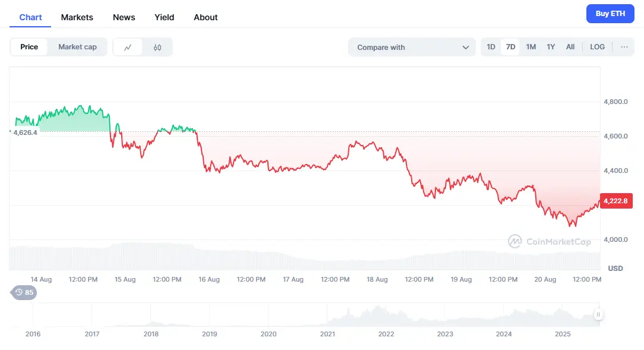Go to the Yield tab
This screenshot has height=350, width=644.
pyautogui.click(x=165, y=17)
